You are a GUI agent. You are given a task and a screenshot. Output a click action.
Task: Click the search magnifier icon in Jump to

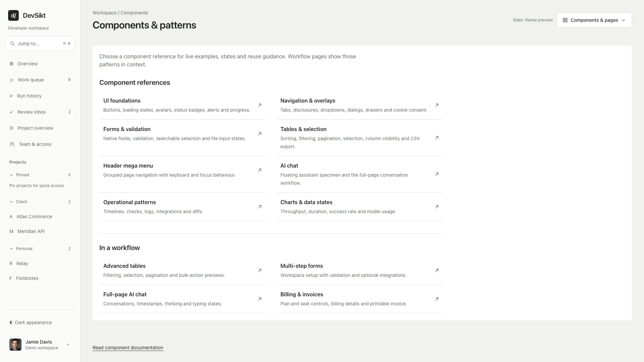[x=12, y=44]
